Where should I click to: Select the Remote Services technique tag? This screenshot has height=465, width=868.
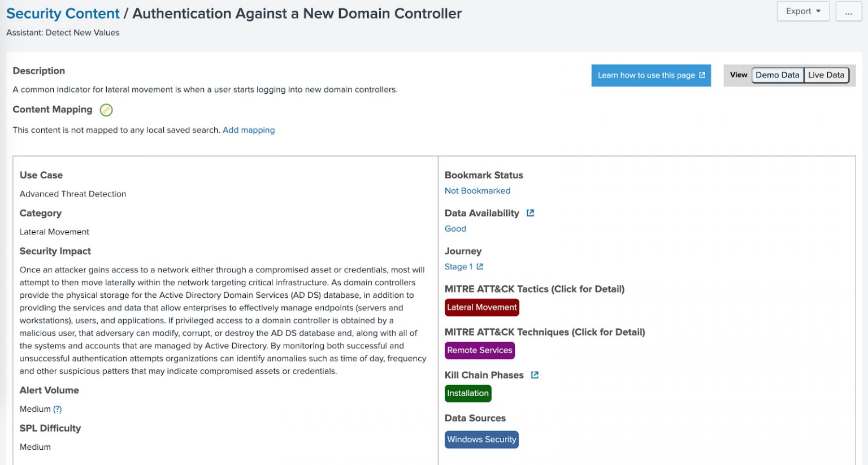point(479,350)
